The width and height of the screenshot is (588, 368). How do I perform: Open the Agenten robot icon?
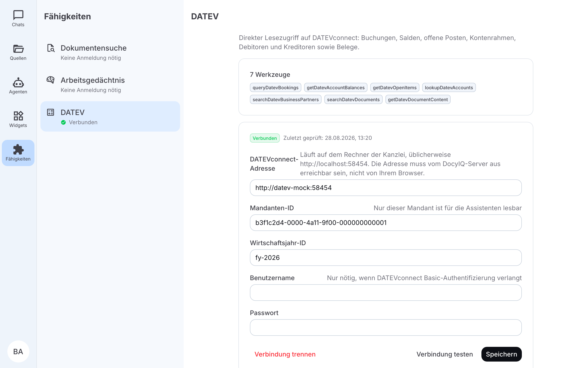(x=18, y=83)
